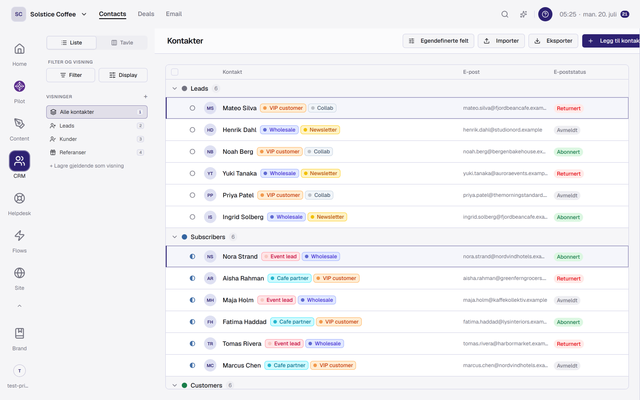The image size is (640, 400).
Task: Open the Pilot assistant icon
Action: click(x=19, y=86)
